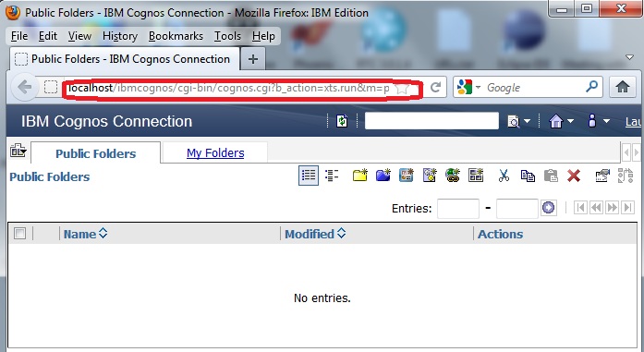Click the My Area person icon
The image size is (644, 352).
coord(592,120)
